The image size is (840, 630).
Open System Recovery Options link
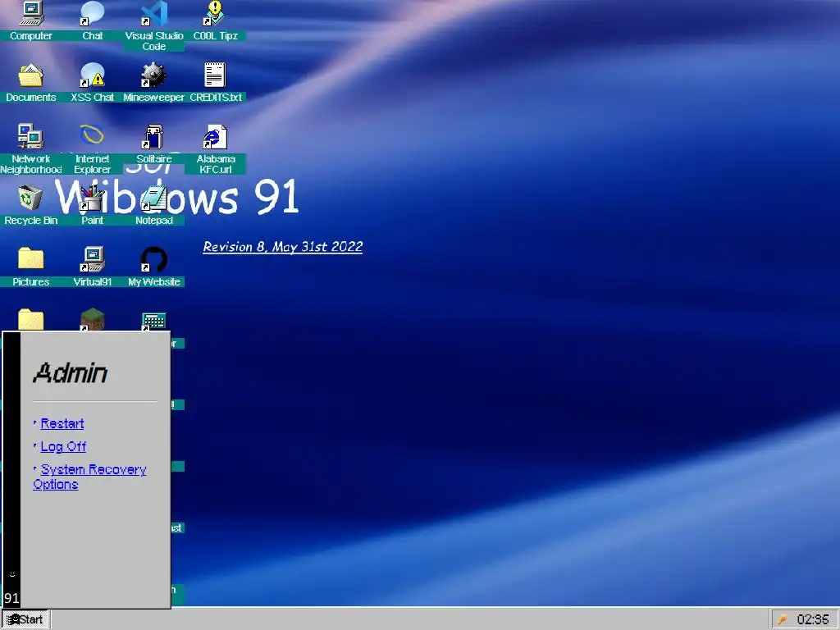(x=89, y=477)
